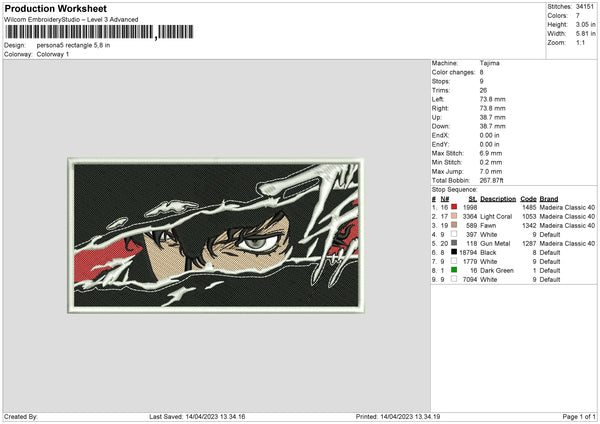Select the thread code 1485
The height and width of the screenshot is (424, 600).
click(x=529, y=207)
